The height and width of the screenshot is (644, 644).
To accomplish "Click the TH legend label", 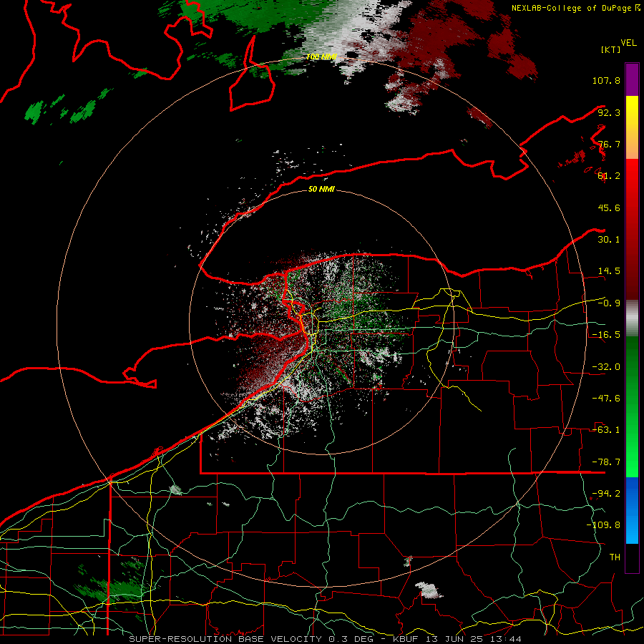I will [x=615, y=557].
